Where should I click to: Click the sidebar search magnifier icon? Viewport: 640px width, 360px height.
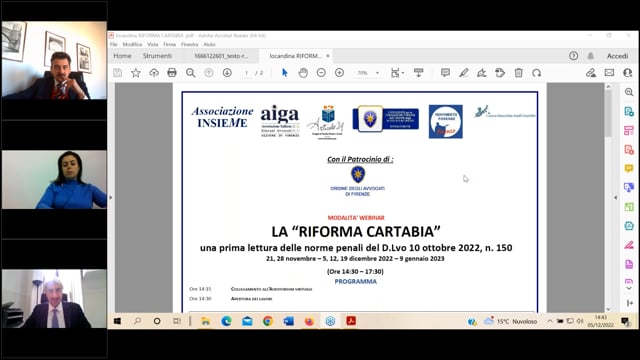(629, 92)
